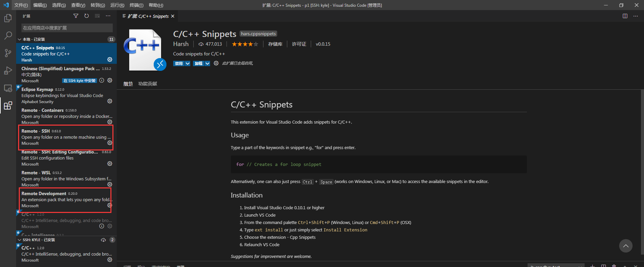
Task: Open the 终端(T) menu
Action: pos(136,5)
